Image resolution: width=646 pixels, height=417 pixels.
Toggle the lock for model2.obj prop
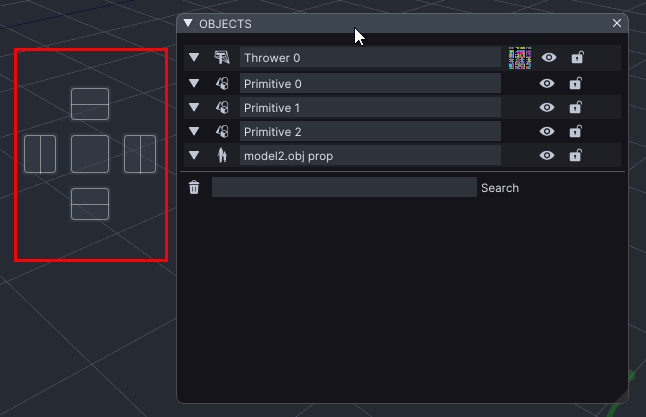575,155
